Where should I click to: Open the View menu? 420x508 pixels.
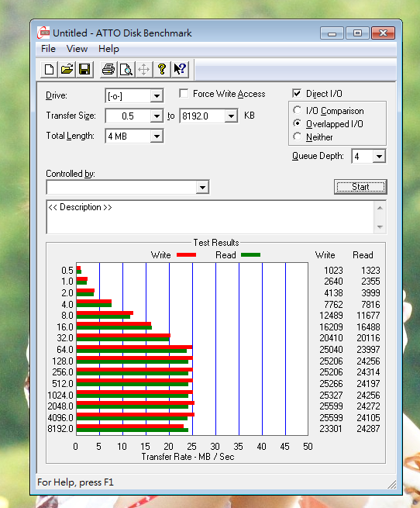[77, 49]
